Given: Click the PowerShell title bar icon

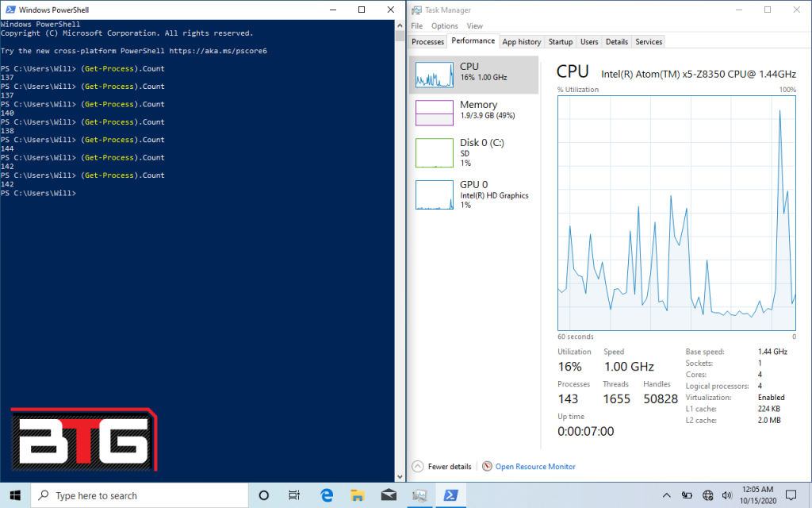Looking at the screenshot, I should tap(10, 10).
